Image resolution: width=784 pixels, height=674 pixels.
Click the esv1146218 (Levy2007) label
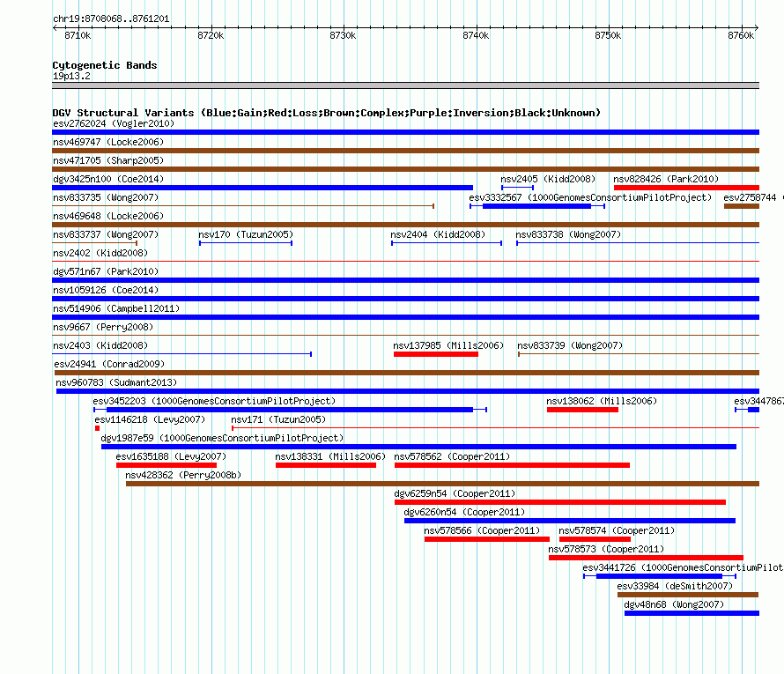click(150, 419)
